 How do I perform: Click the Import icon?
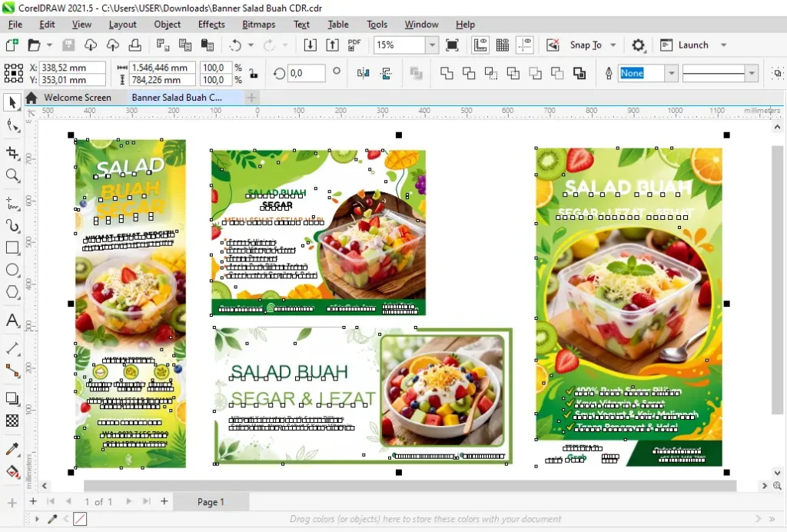310,45
